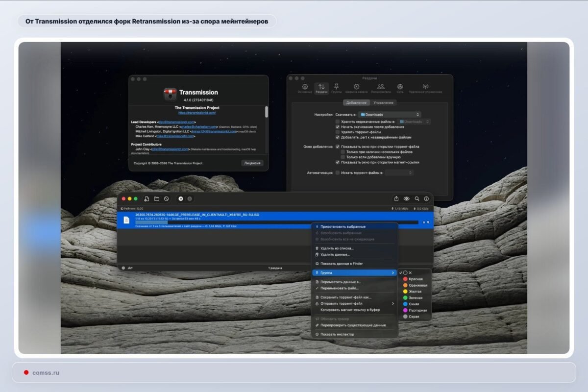588x392 pixels.
Task: Choose Удалить из списка menu item
Action: click(x=354, y=248)
